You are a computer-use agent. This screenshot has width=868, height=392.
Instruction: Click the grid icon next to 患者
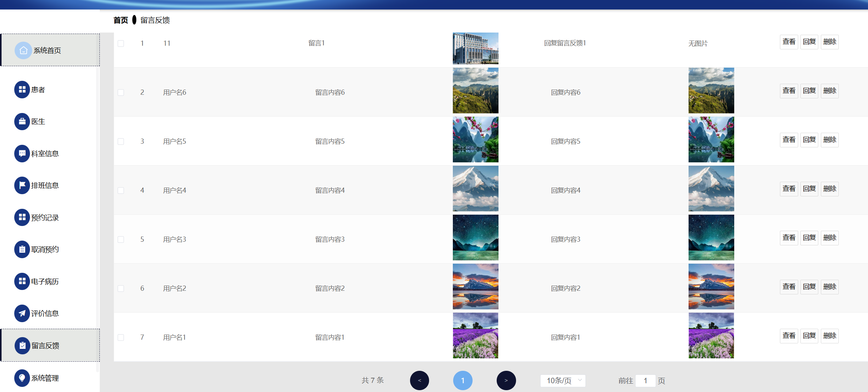[22, 90]
